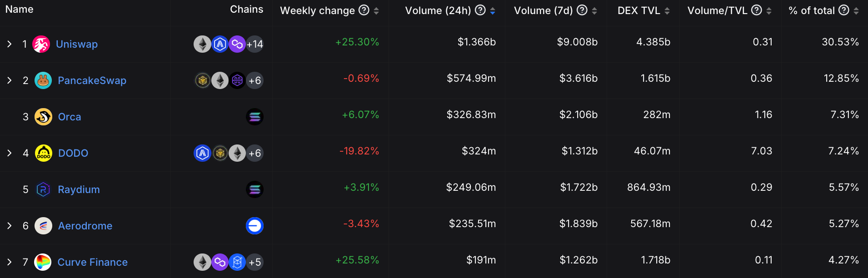
Task: Click the PancakeSwap bunny logo icon
Action: click(x=43, y=80)
